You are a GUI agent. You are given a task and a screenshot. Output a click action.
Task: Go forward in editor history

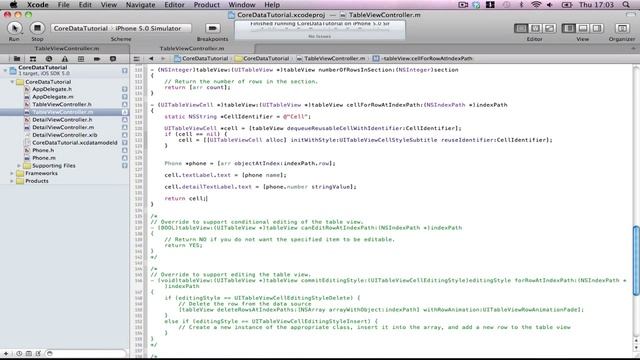[x=162, y=58]
